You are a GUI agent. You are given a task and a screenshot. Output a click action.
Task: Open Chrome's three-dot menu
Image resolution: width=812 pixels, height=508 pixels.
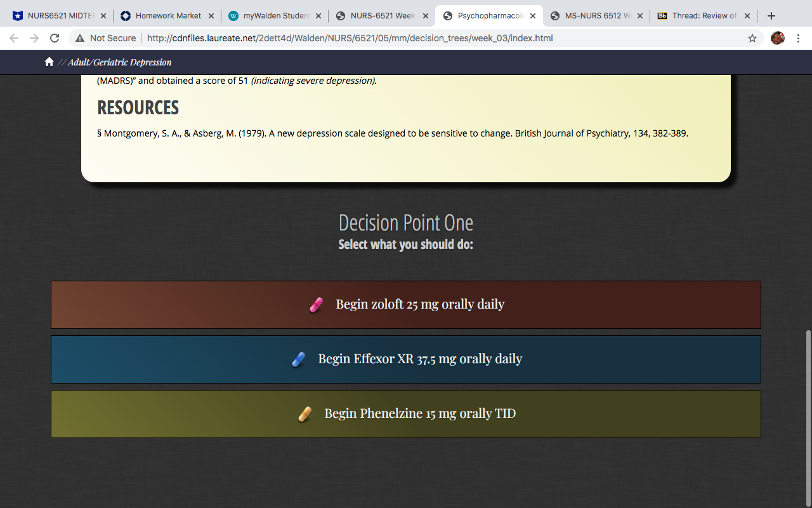[798, 38]
